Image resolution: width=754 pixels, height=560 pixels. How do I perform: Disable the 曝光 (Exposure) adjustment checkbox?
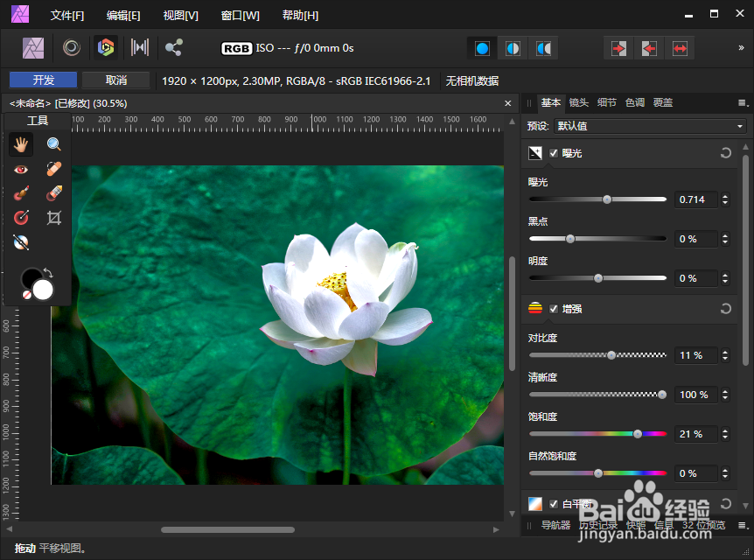[553, 153]
